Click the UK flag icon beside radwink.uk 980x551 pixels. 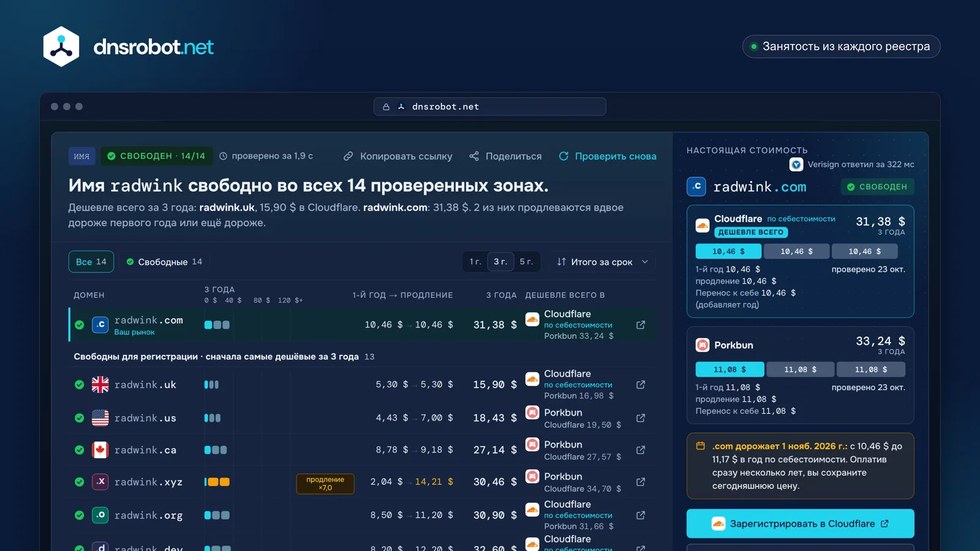click(x=100, y=384)
